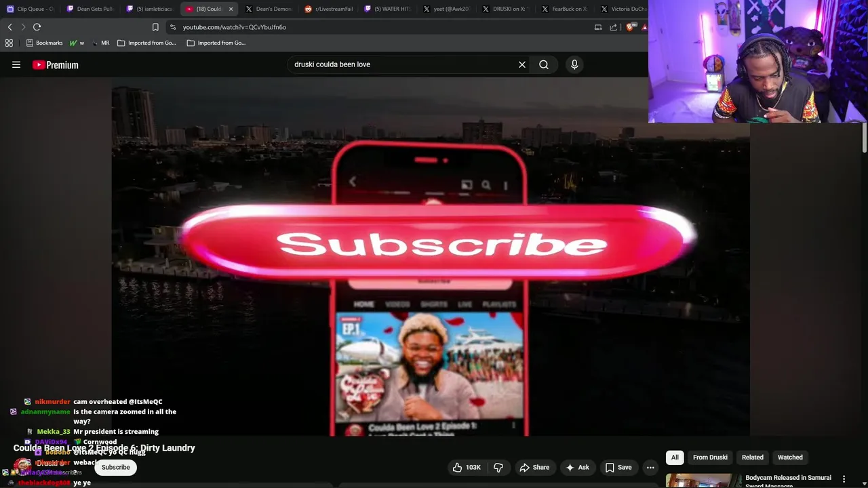Select the Related filter chip

[753, 457]
